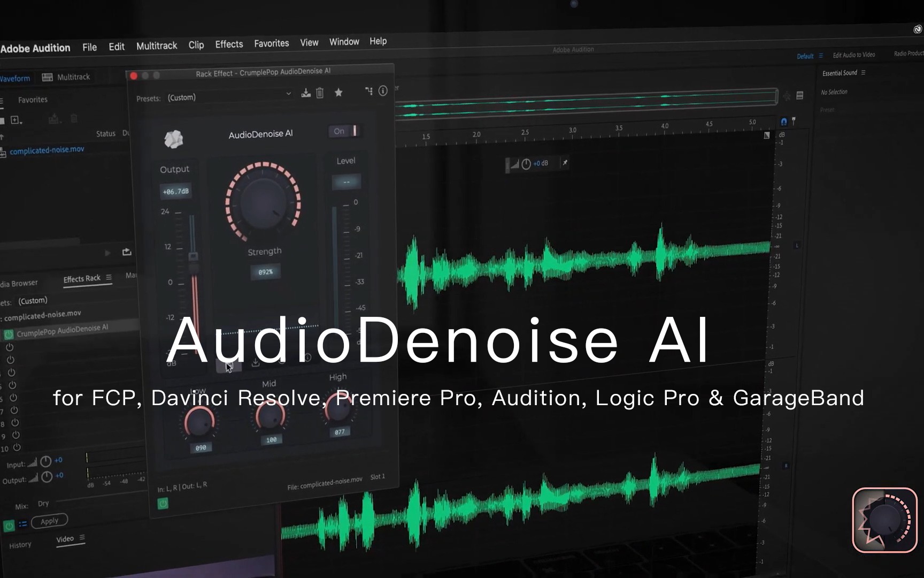
Task: Switch to the History tab
Action: [x=20, y=545]
